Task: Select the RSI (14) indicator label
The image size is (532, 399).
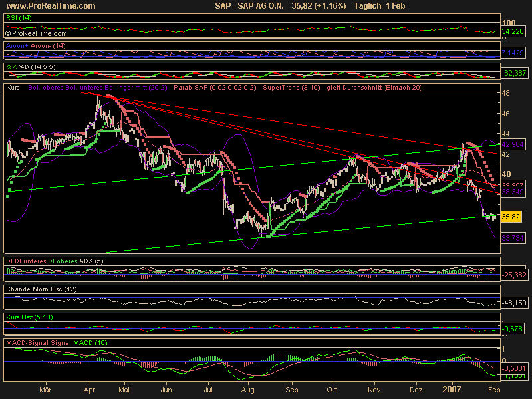Action: pos(18,17)
